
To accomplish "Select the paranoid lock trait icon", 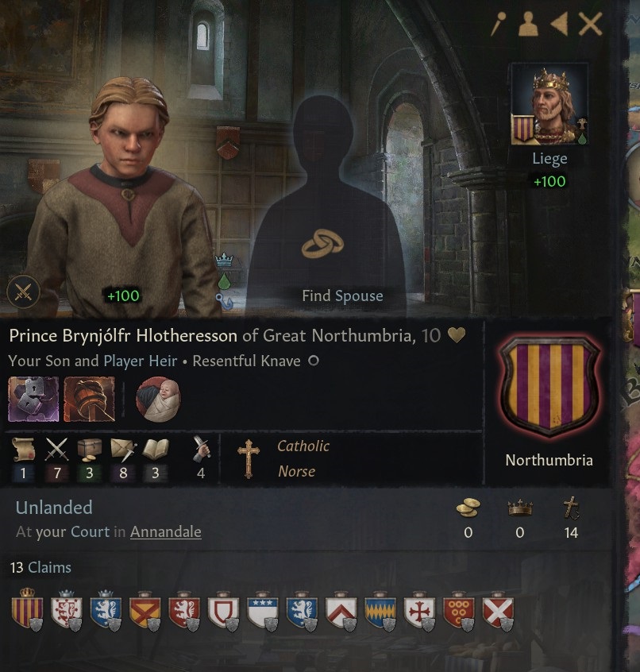I will coord(33,399).
